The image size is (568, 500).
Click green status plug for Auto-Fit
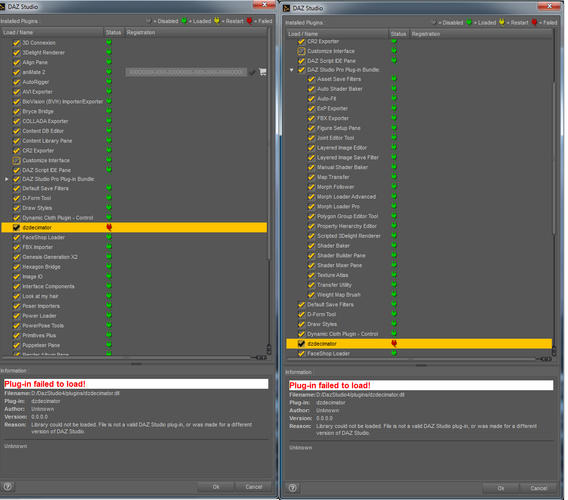pyautogui.click(x=394, y=98)
